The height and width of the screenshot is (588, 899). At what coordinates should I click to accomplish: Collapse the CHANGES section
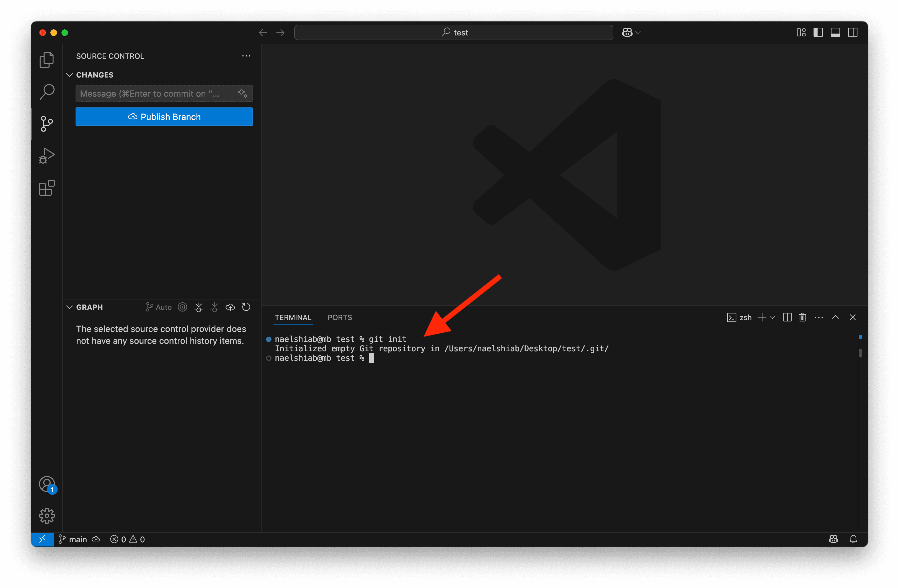pos(69,75)
